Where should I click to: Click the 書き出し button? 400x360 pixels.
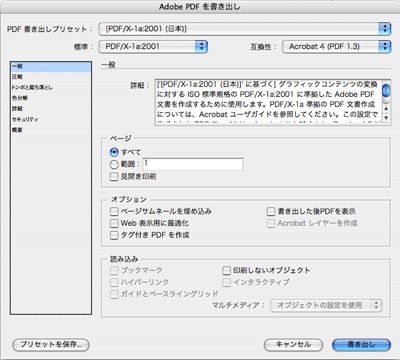(x=361, y=345)
